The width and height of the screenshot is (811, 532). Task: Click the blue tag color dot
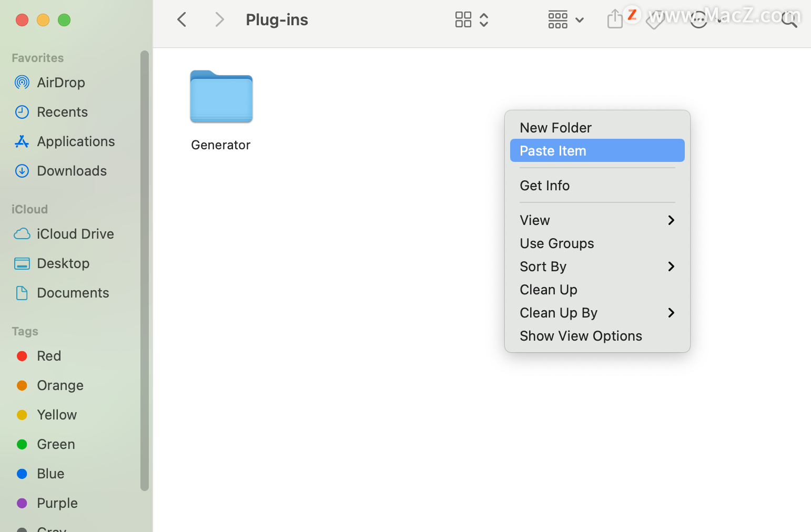click(x=22, y=474)
